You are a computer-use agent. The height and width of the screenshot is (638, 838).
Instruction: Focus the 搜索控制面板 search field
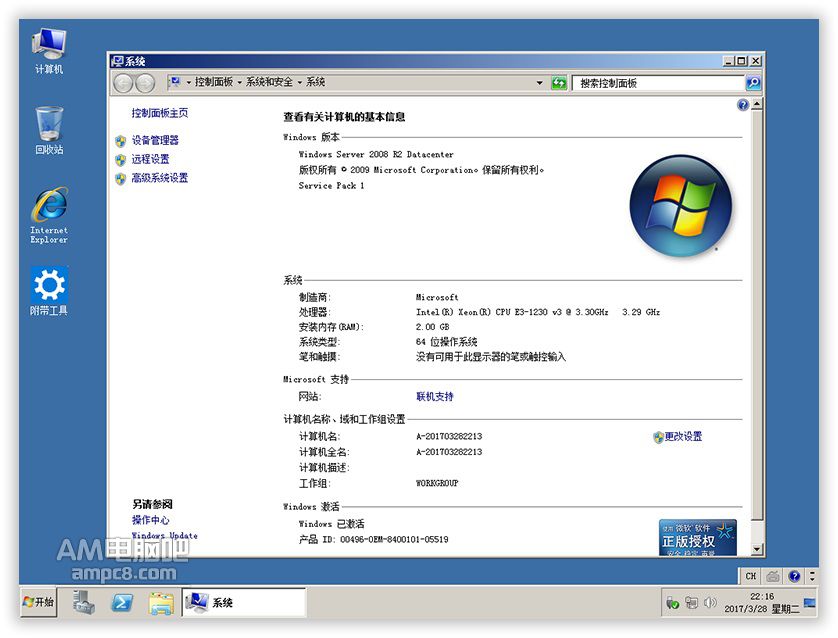click(658, 83)
